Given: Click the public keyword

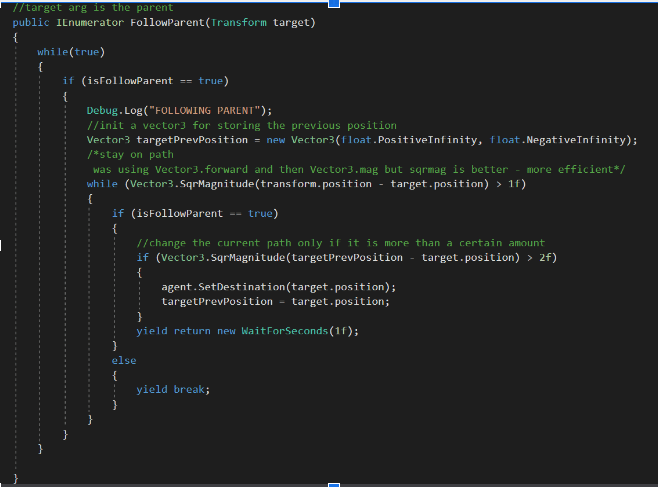Looking at the screenshot, I should point(31,22).
